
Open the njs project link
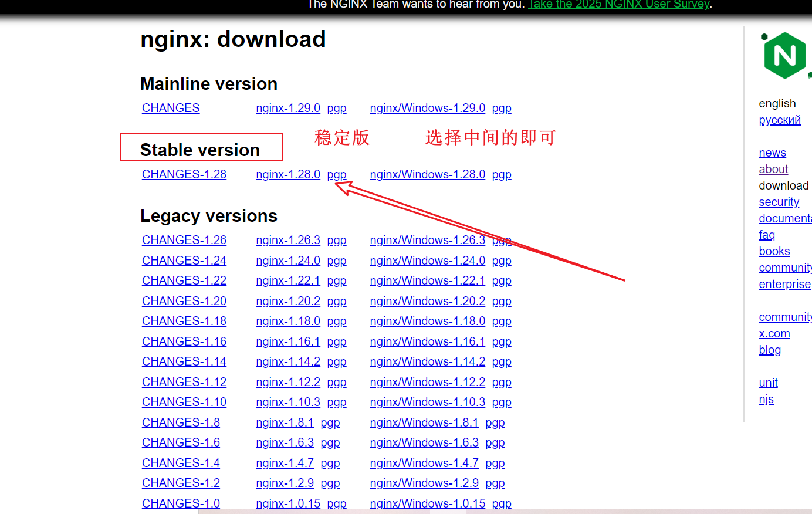coord(766,399)
